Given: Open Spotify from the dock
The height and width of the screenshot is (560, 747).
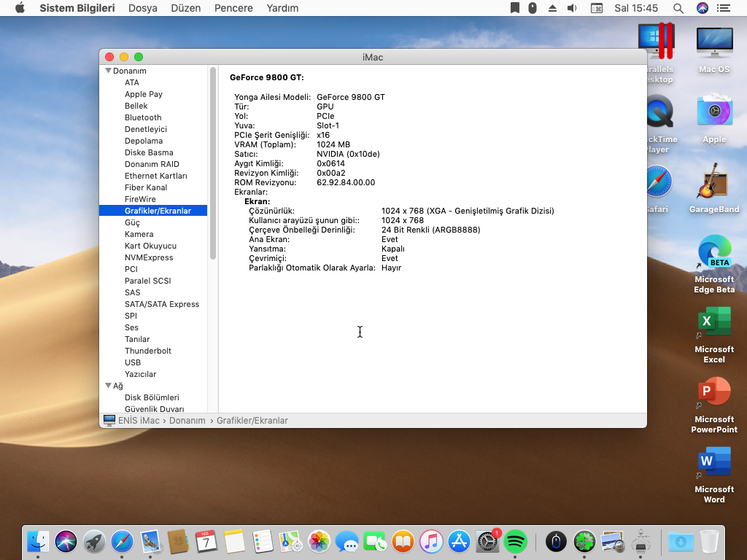Looking at the screenshot, I should pos(516,541).
